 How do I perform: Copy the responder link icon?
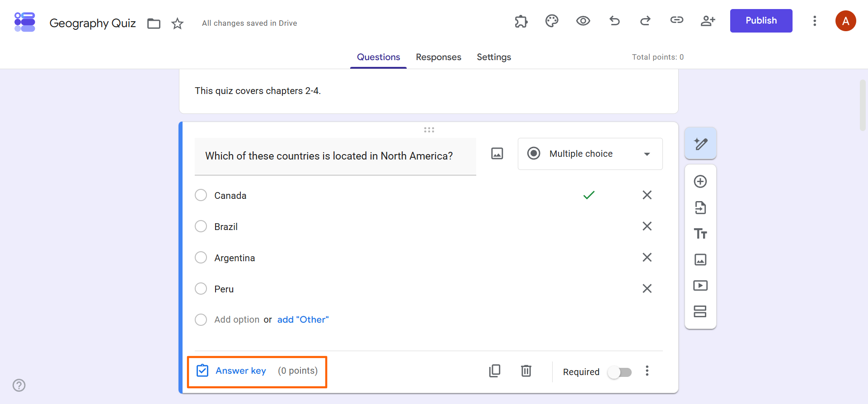click(676, 20)
